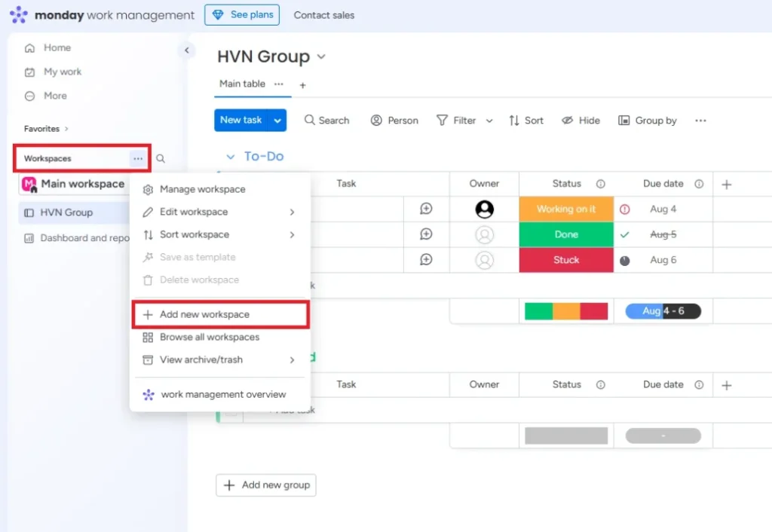Click the Working on it status cell
The height and width of the screenshot is (532, 772).
coord(566,209)
